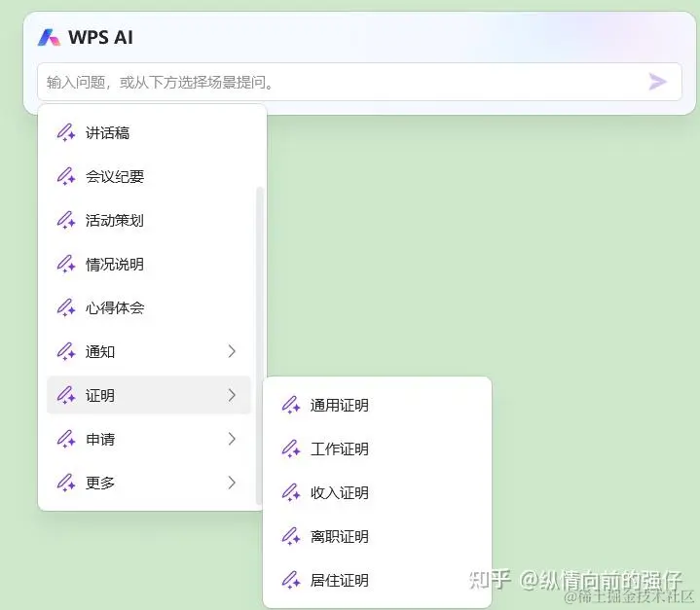Select the 会议纪要 menu entry

click(x=115, y=177)
